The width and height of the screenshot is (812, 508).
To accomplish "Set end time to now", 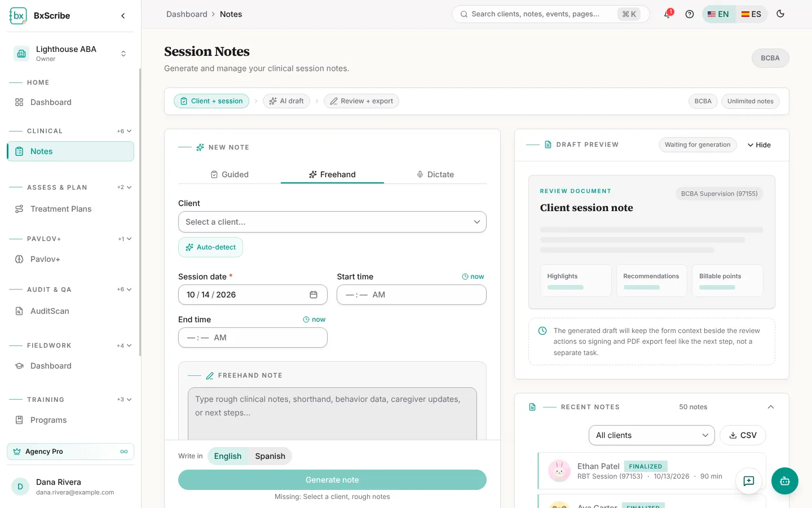I will [x=314, y=319].
